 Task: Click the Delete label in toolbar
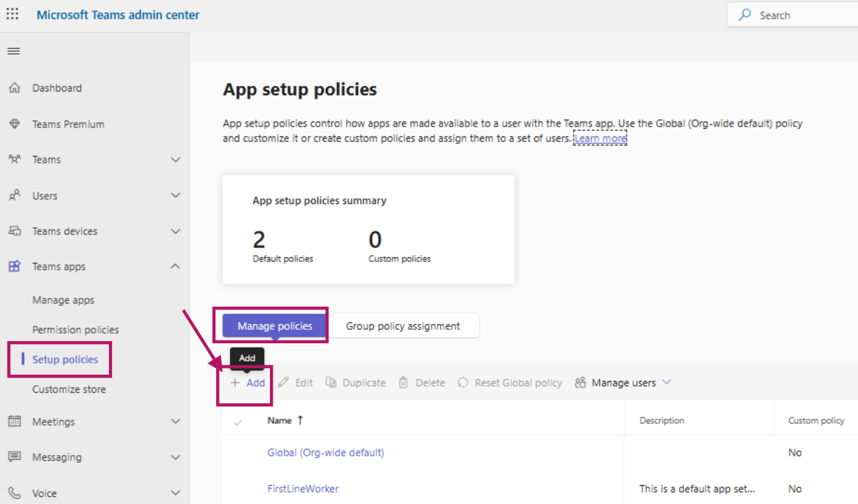click(430, 382)
